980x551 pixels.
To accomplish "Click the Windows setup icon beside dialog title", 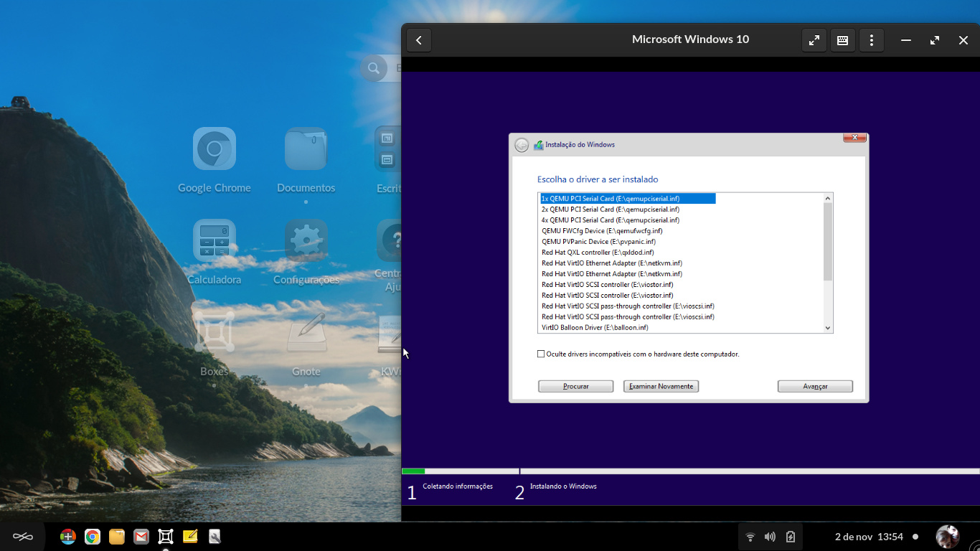I will pyautogui.click(x=538, y=145).
